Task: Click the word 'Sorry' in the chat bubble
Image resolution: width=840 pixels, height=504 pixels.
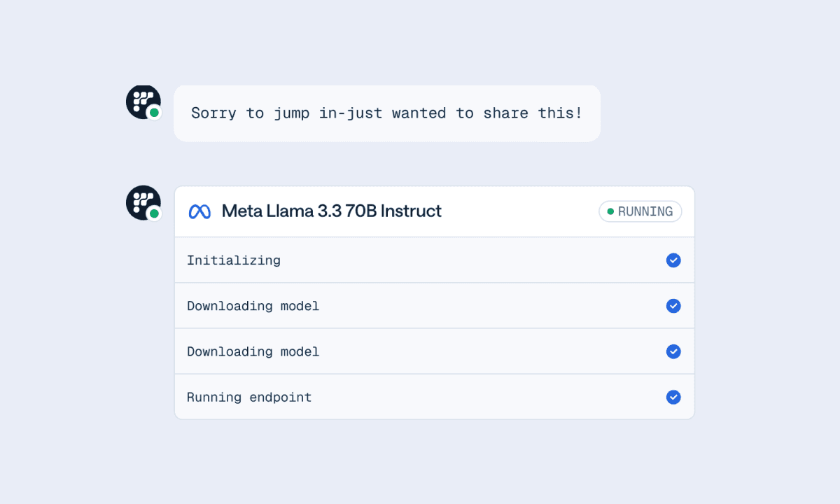Action: pyautogui.click(x=213, y=113)
